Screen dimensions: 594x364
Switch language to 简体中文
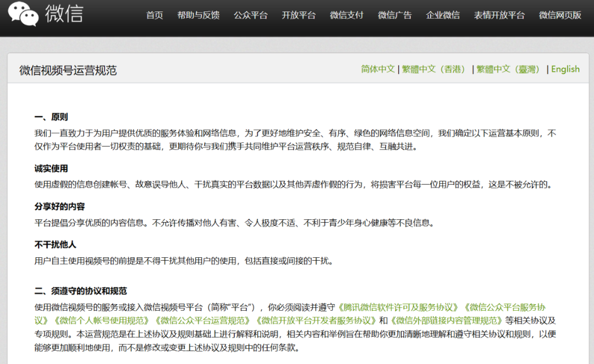point(378,69)
